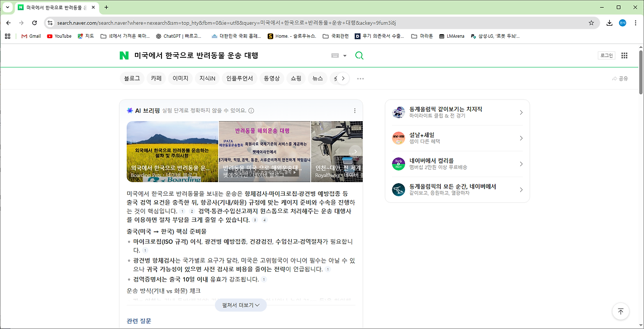This screenshot has height=329, width=644.
Task: Expand AI briefing with 펼쳐서 더보기
Action: point(240,305)
